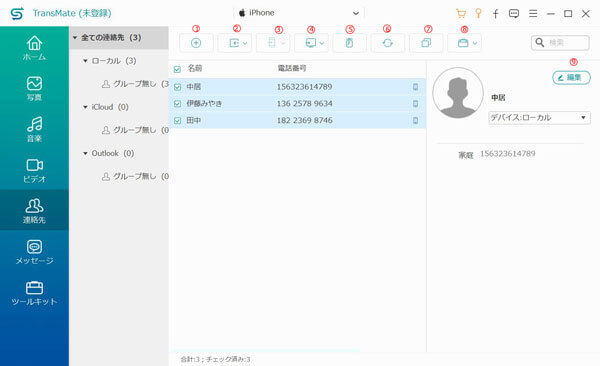
Task: Uncheck the 伊藤みやき contact checkbox
Action: pos(178,104)
